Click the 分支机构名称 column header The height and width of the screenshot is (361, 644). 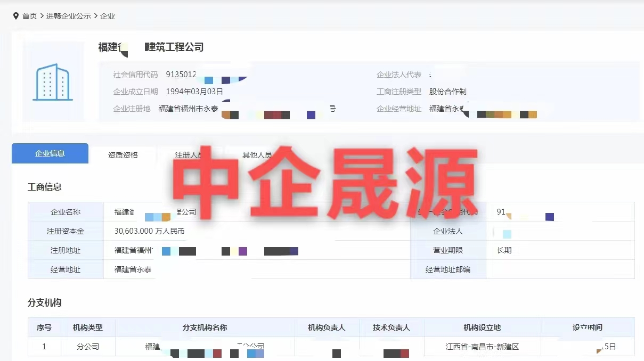pos(205,327)
